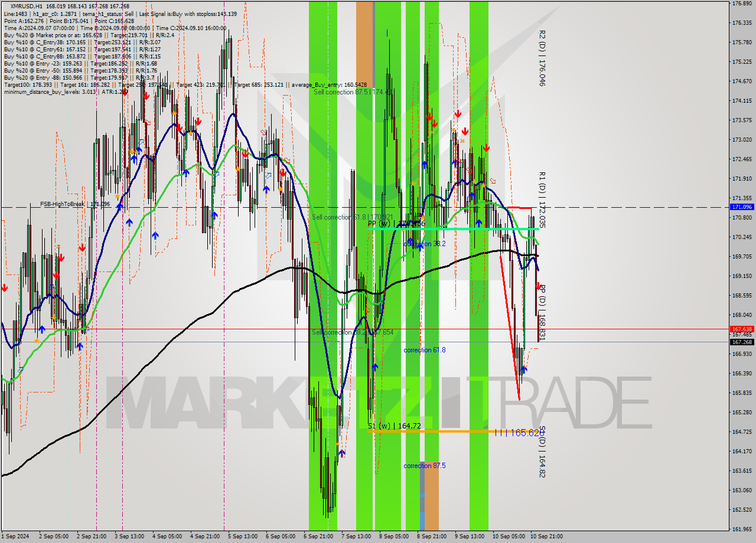Click the '5 Sep 13:00' time axis label

[243, 537]
